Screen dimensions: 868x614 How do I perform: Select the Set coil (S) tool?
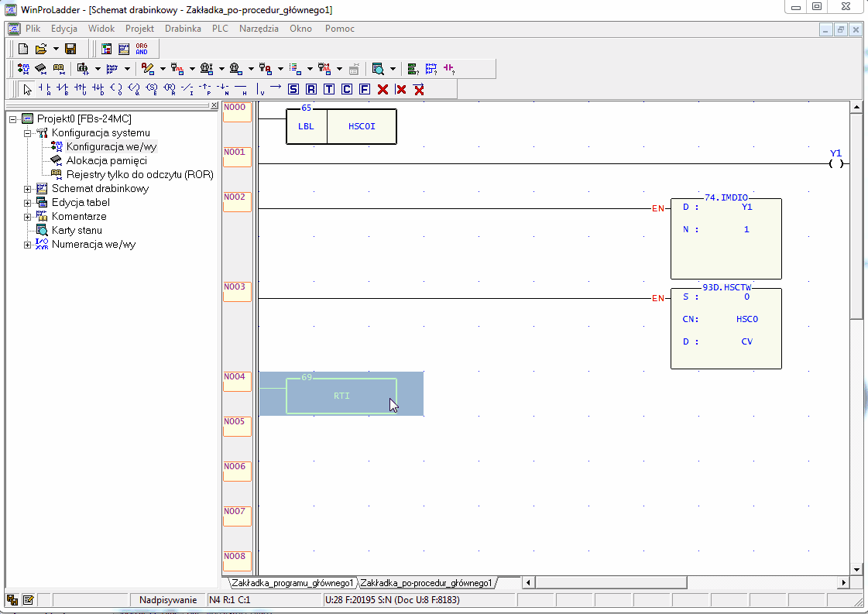click(151, 89)
